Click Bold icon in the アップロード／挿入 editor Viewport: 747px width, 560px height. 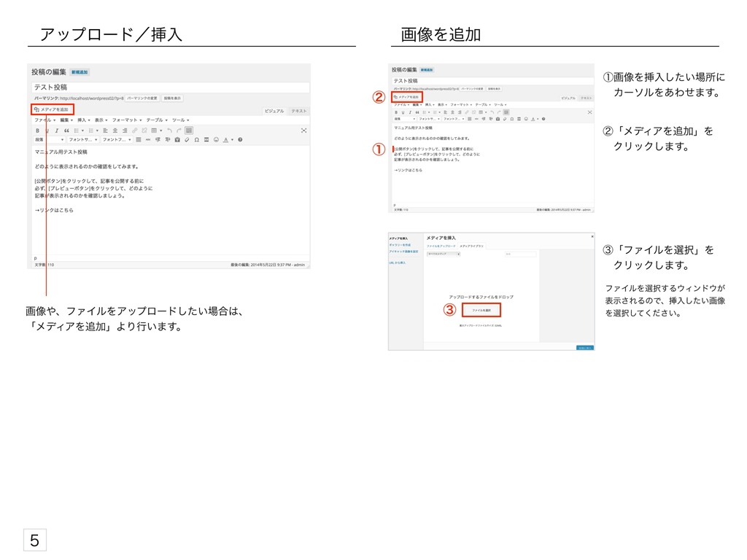point(37,131)
